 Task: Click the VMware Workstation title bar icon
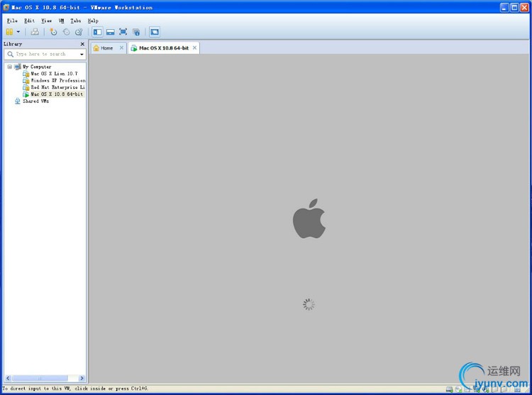click(6, 7)
